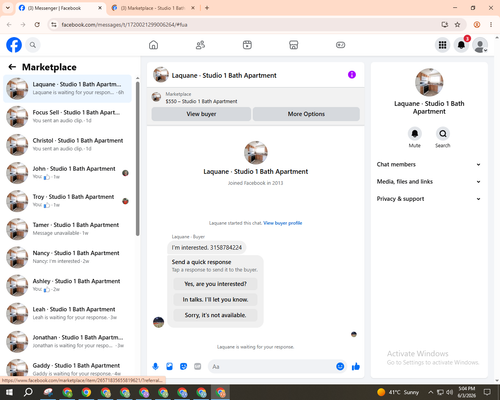Image resolution: width=500 pixels, height=400 pixels.
Task: Open the Gaddy conversation
Action: point(67,368)
